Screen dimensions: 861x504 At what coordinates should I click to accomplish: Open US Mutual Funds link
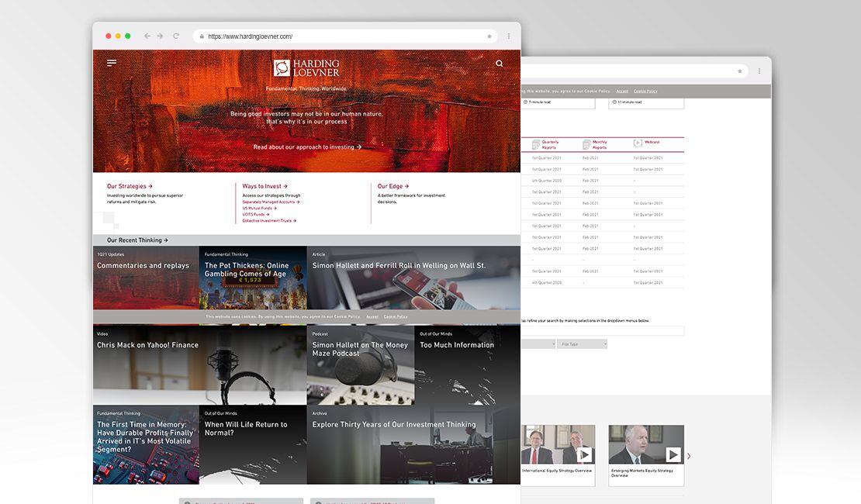[259, 208]
